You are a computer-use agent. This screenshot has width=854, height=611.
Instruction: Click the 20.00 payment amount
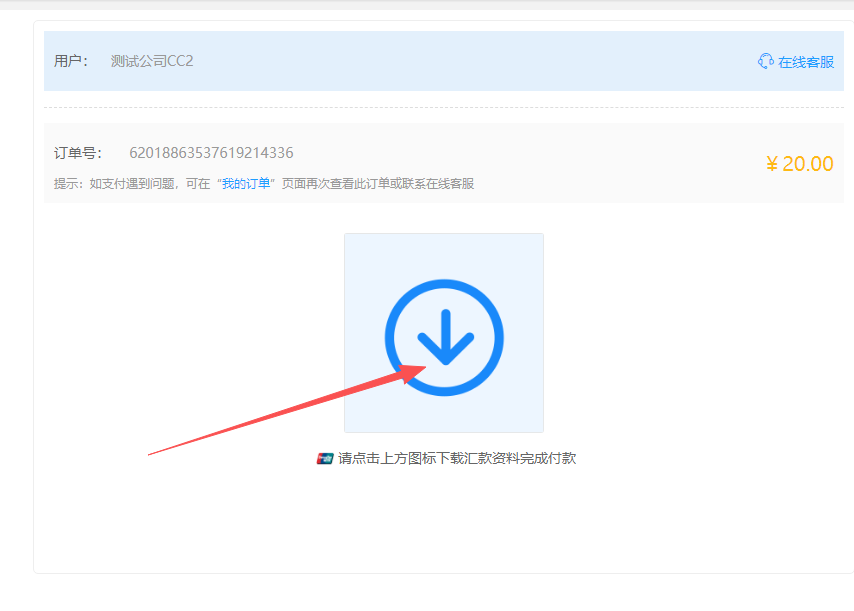pyautogui.click(x=807, y=164)
